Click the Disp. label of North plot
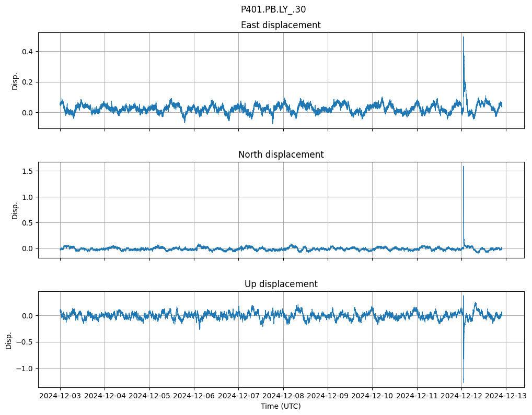This screenshot has width=532, height=415. coord(15,210)
